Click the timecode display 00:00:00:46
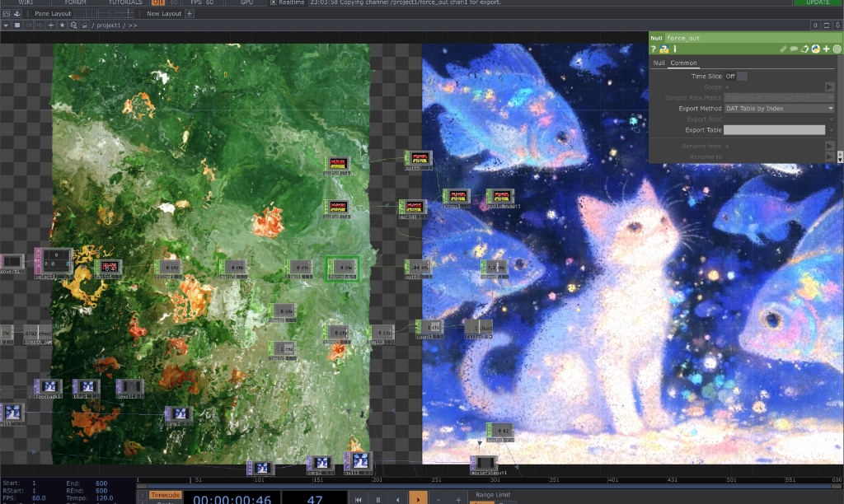Image resolution: width=844 pixels, height=504 pixels. click(x=232, y=498)
